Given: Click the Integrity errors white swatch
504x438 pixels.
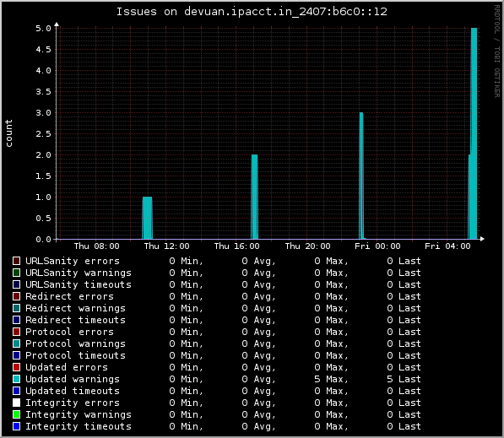Looking at the screenshot, I should pyautogui.click(x=16, y=403).
